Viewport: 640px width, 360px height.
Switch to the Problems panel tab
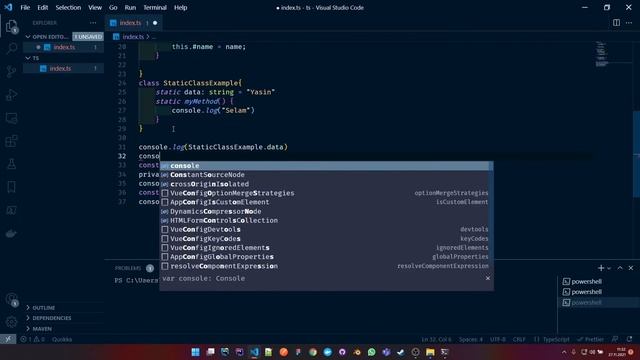128,268
